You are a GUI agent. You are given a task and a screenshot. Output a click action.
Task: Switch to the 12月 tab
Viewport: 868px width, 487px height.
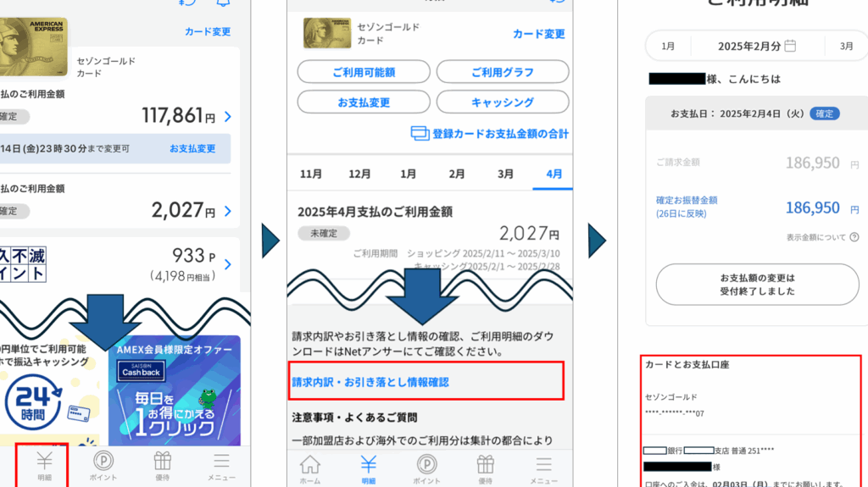[x=359, y=174]
